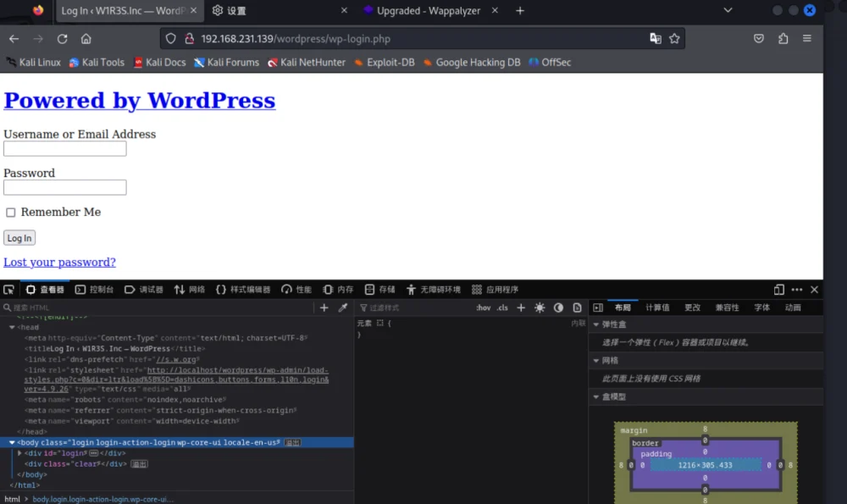
Task: Click the tracking protection shield icon
Action: [x=171, y=39]
